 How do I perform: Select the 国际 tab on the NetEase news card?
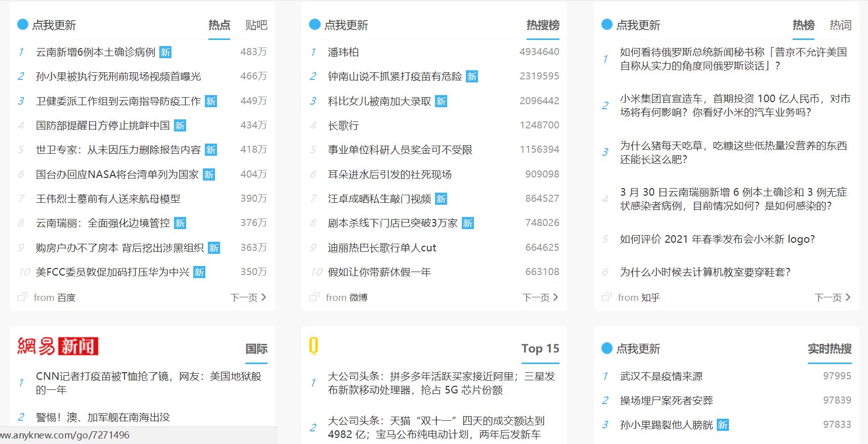pos(256,349)
